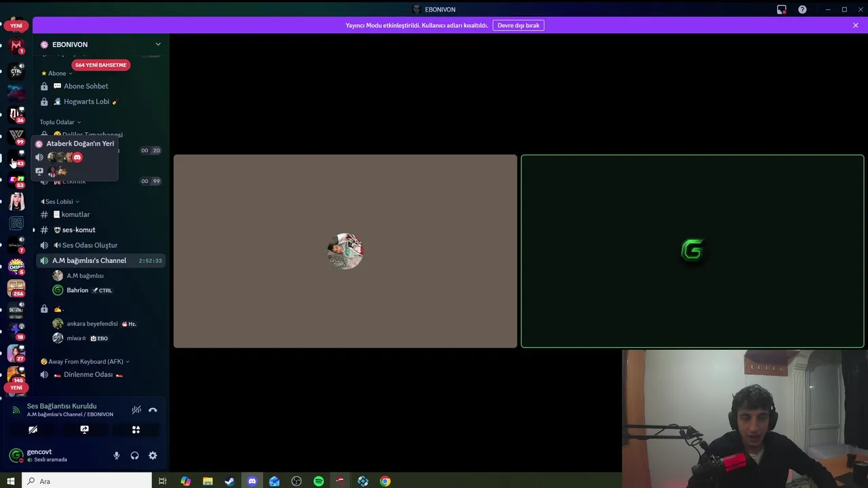The height and width of the screenshot is (488, 868).
Task: Open the activities launcher button
Action: tap(136, 430)
